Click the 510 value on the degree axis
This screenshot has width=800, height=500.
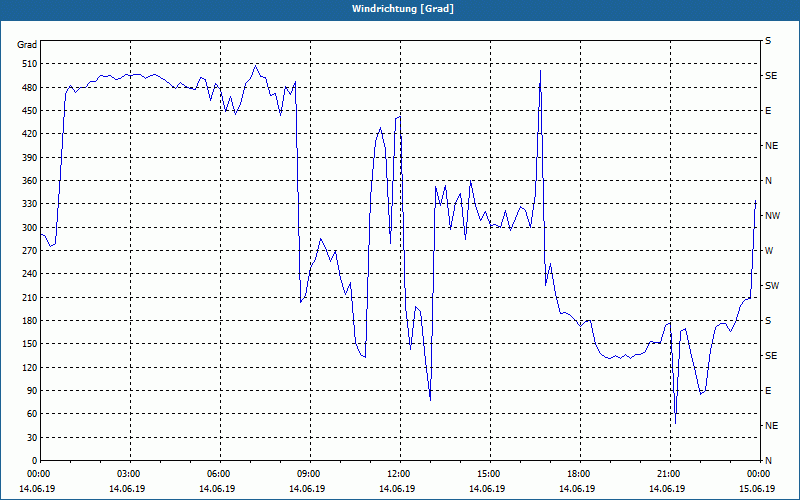(31, 64)
